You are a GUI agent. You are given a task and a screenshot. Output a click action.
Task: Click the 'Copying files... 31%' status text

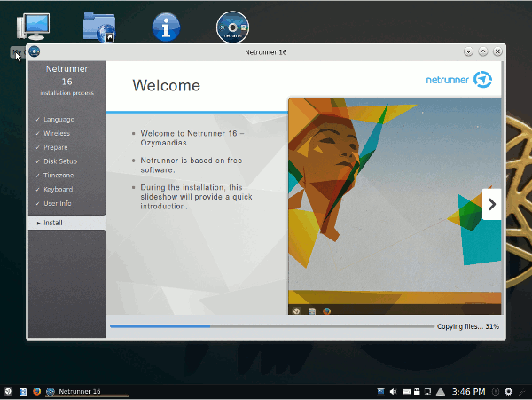point(467,326)
